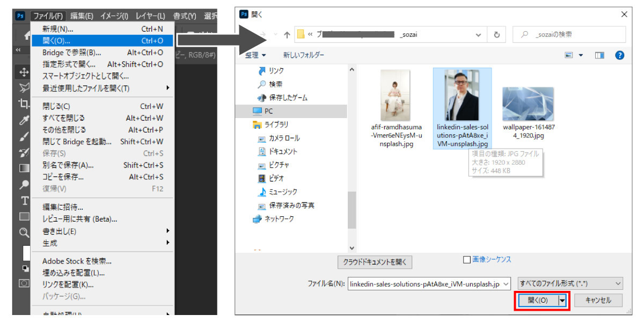This screenshot has width=644, height=322.
Task: Select the Move tool in Photoshop toolbar
Action: tap(24, 71)
